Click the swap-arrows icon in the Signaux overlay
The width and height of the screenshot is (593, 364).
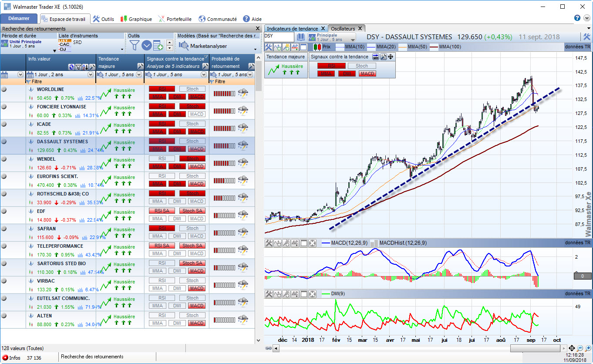pyautogui.click(x=375, y=57)
